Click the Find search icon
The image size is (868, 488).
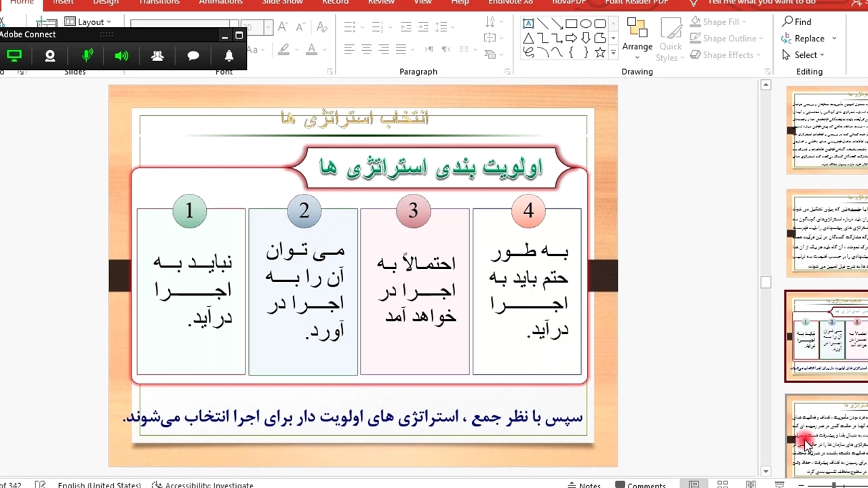tap(788, 22)
